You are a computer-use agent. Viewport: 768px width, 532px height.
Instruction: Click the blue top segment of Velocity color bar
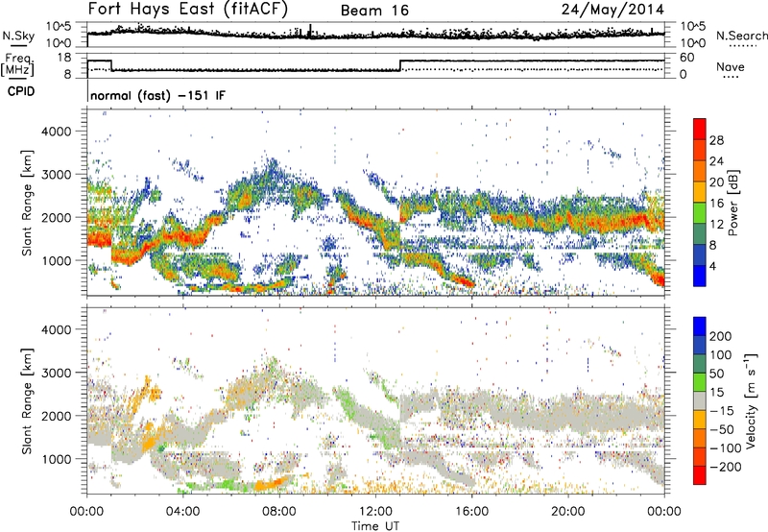[x=700, y=326]
